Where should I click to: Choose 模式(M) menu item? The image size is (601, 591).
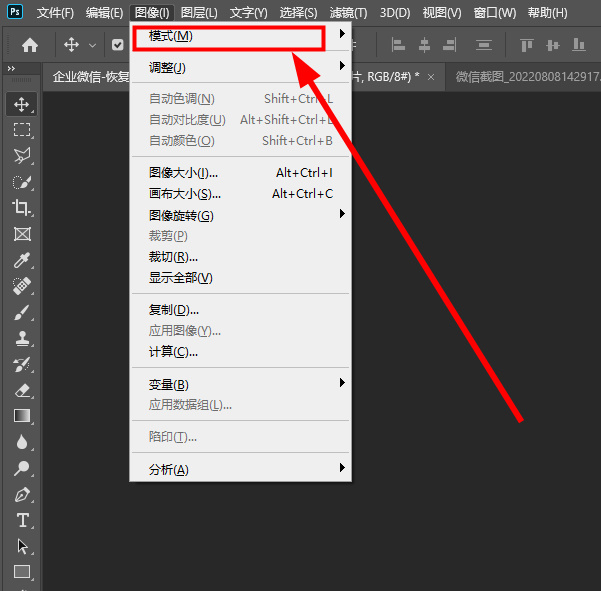pyautogui.click(x=240, y=36)
